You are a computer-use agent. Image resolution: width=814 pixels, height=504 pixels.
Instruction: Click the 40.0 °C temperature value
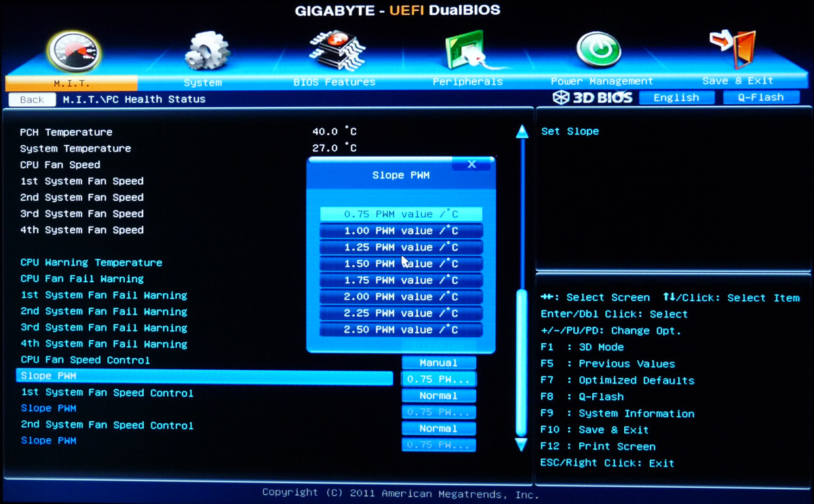pyautogui.click(x=334, y=132)
